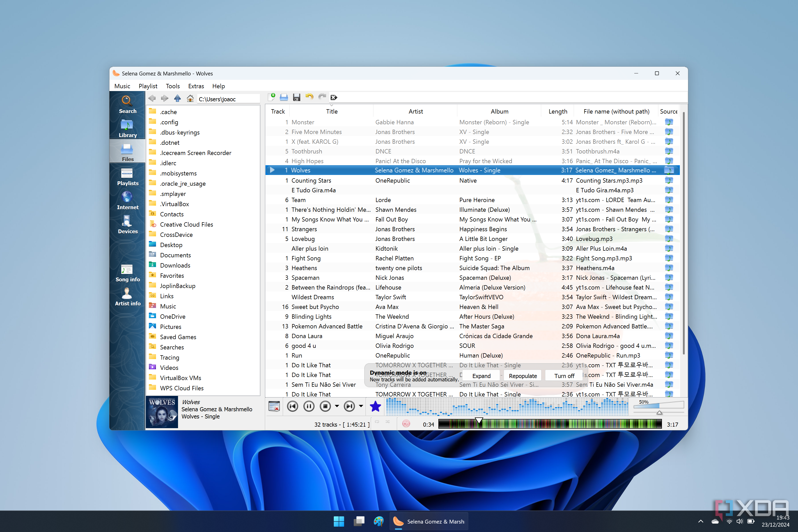This screenshot has width=798, height=532.
Task: Clear the playlist search filter
Action: click(x=334, y=98)
